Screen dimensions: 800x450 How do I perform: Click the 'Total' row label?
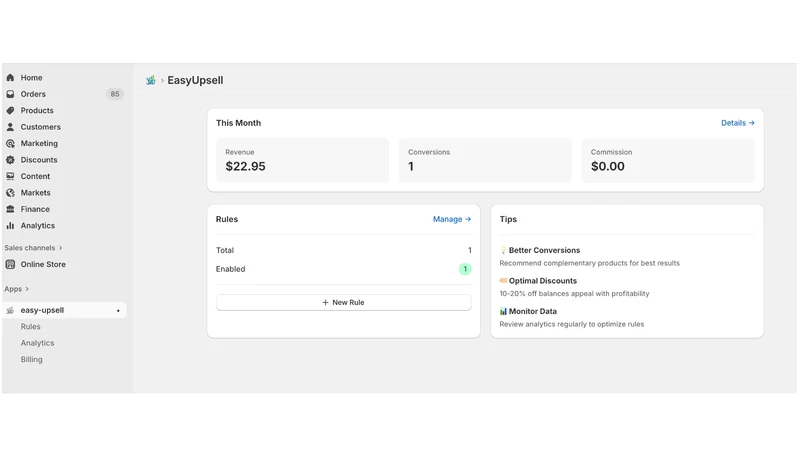[x=224, y=250]
